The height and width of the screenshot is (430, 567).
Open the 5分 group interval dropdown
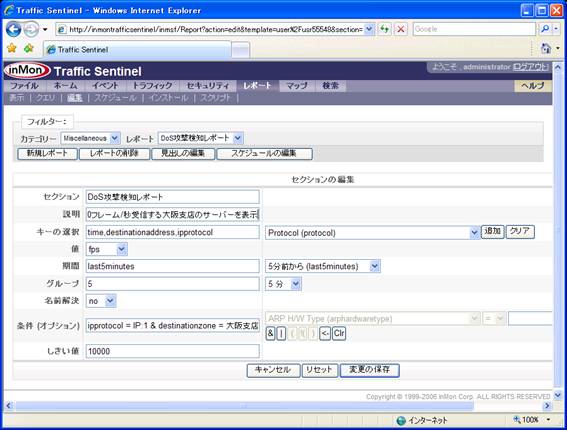coord(283,284)
